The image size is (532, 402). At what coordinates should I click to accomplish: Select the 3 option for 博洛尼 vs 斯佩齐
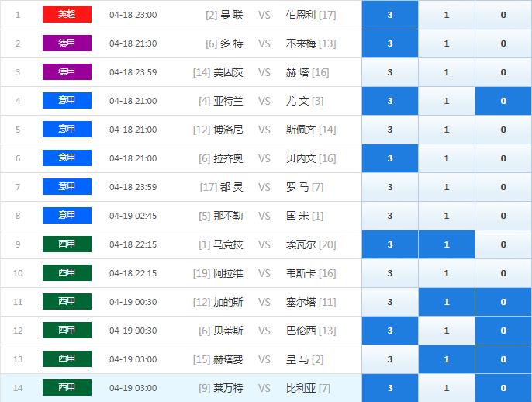(390, 130)
